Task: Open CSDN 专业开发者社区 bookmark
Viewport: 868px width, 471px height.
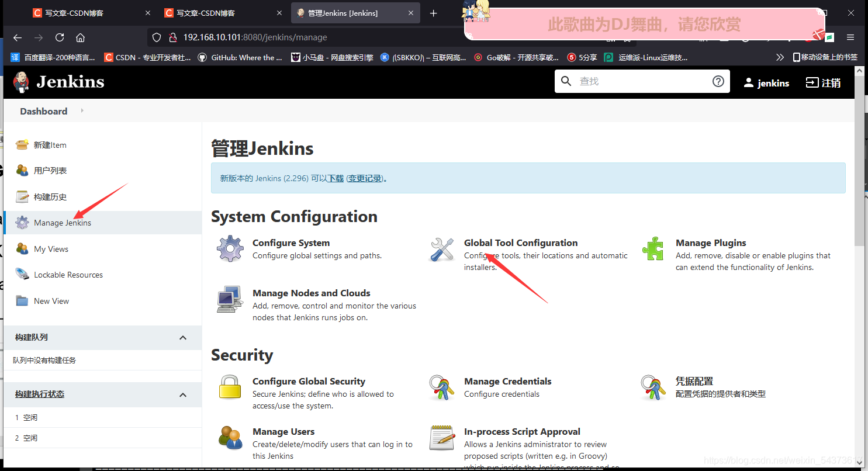Action: coord(147,57)
